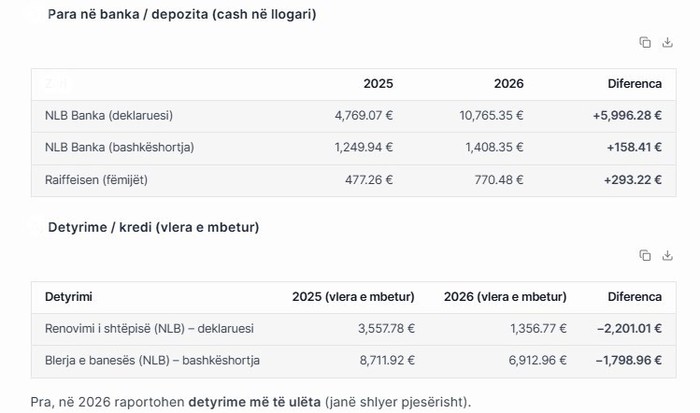Click the Detyrime / kredi section heading

(x=153, y=228)
